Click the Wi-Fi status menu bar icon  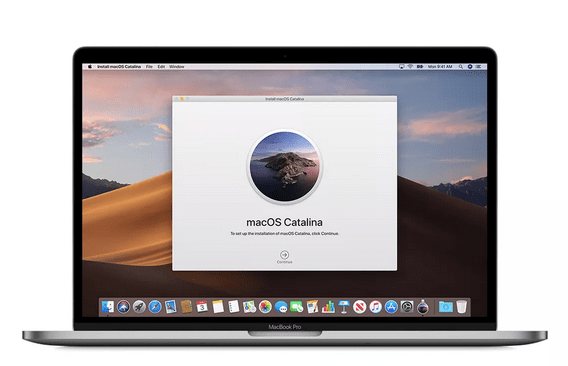[410, 67]
